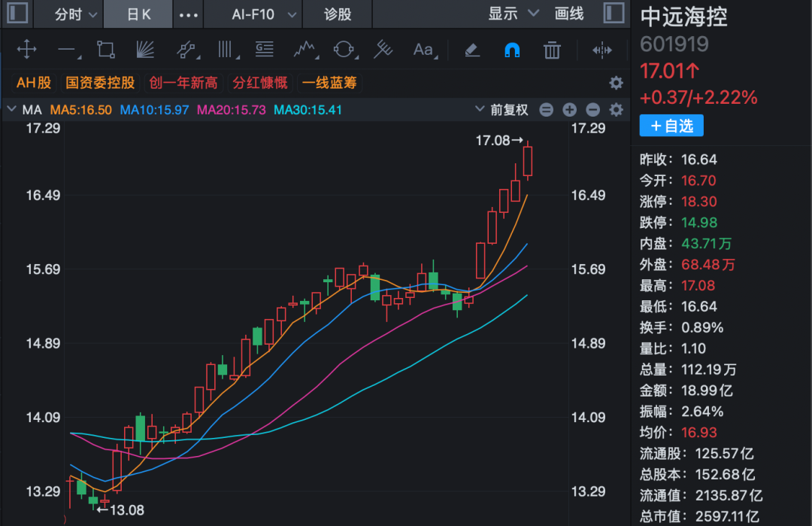Expand the AI-F10 dropdown
Viewport: 812px width, 526px height.
(264, 14)
